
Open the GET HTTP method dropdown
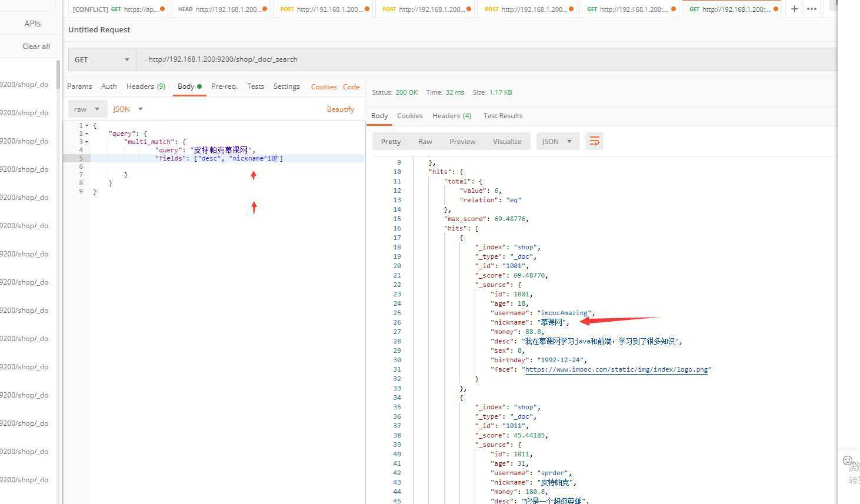[102, 59]
